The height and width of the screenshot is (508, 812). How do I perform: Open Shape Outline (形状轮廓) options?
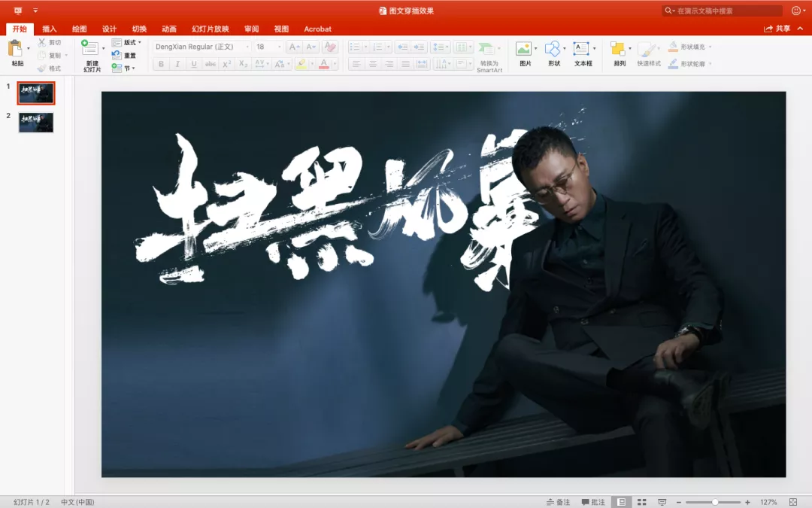point(689,64)
